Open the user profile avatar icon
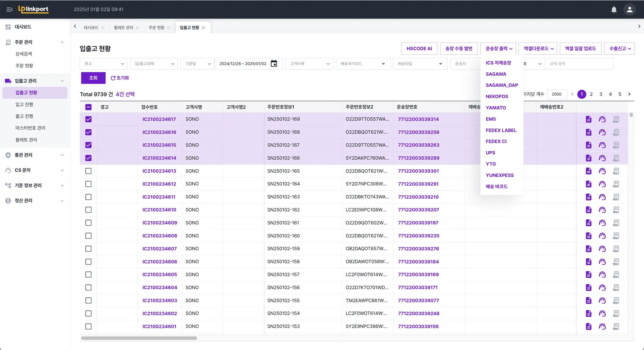Viewport: 644px width, 350px height. point(630,9)
